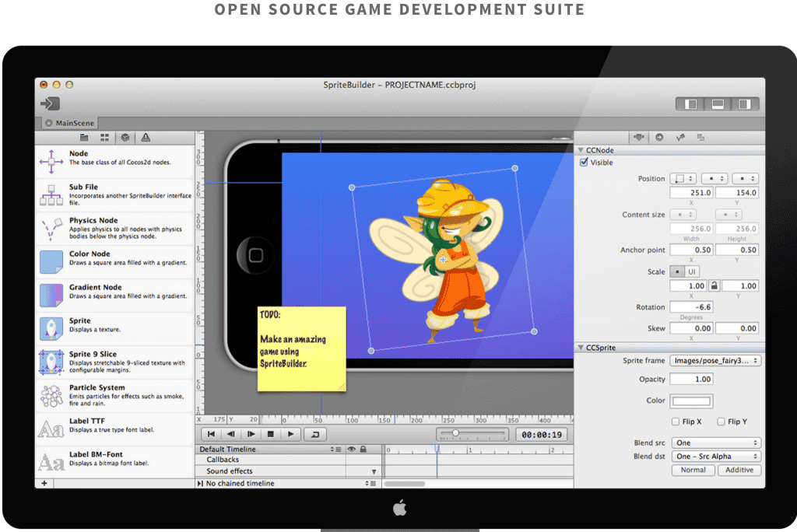Select the Sprite 9 Slice icon

click(51, 362)
